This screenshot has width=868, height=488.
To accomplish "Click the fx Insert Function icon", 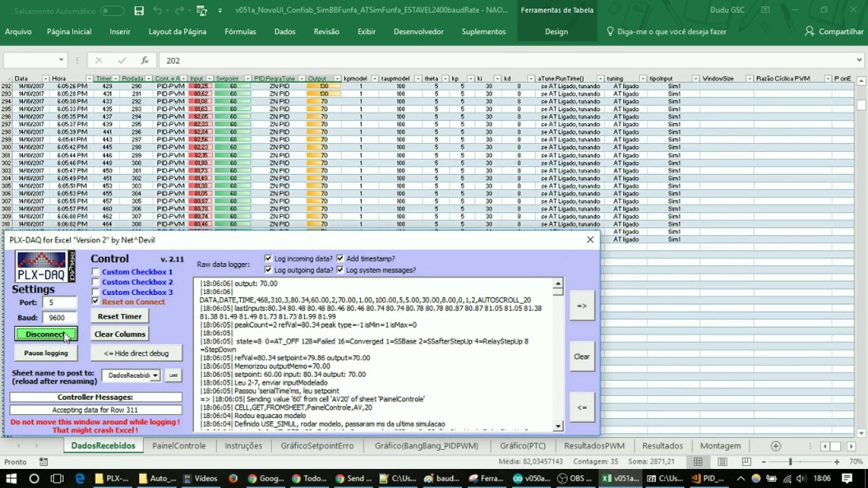I will coord(144,60).
